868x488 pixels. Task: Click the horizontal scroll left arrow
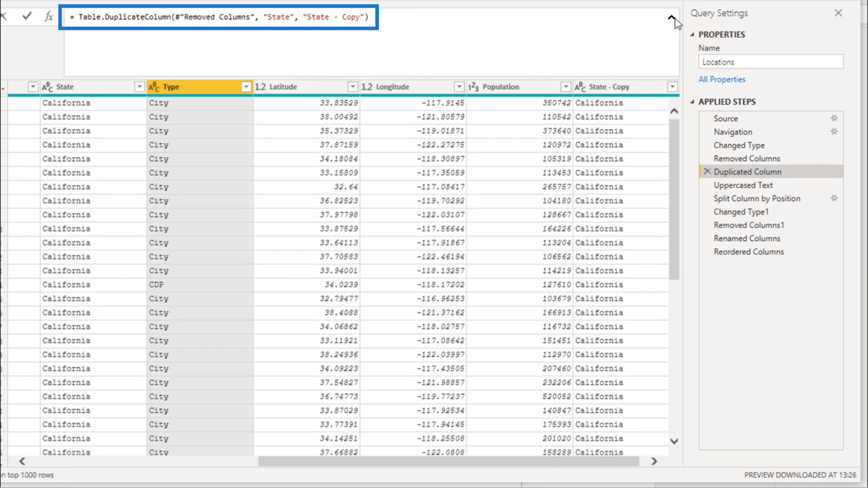click(x=22, y=461)
